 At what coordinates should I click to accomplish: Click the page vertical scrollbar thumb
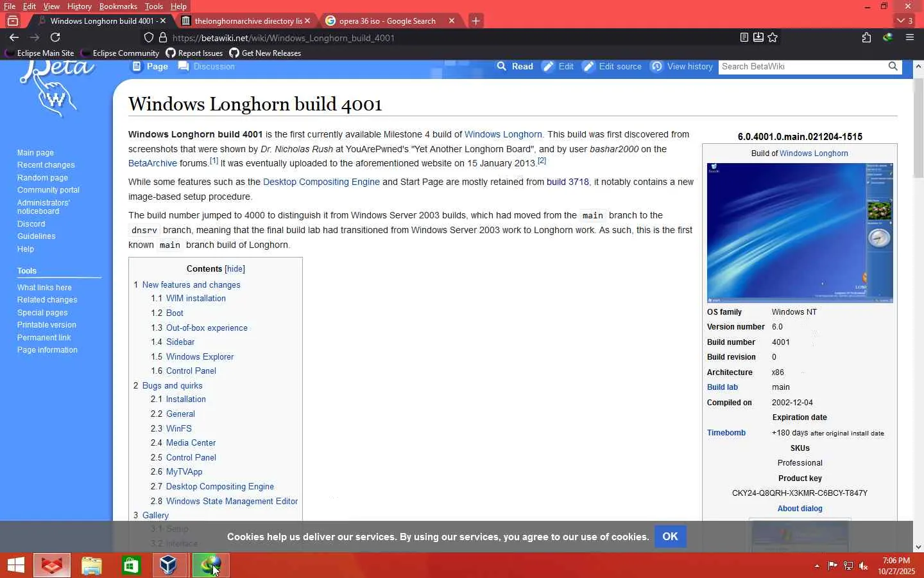click(x=918, y=128)
